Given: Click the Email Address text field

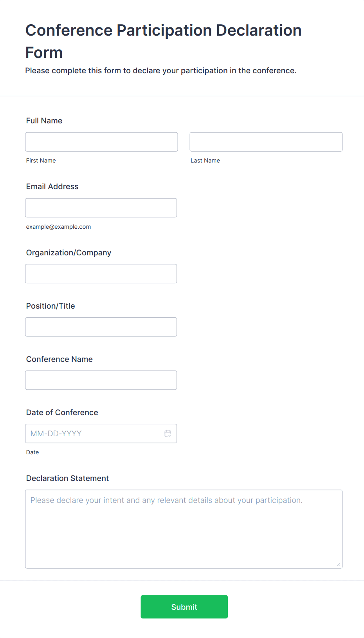Looking at the screenshot, I should coord(101,208).
